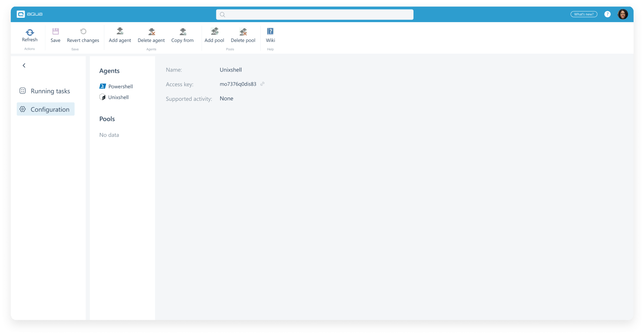This screenshot has width=644, height=335.
Task: Open the Configuration section
Action: (50, 109)
